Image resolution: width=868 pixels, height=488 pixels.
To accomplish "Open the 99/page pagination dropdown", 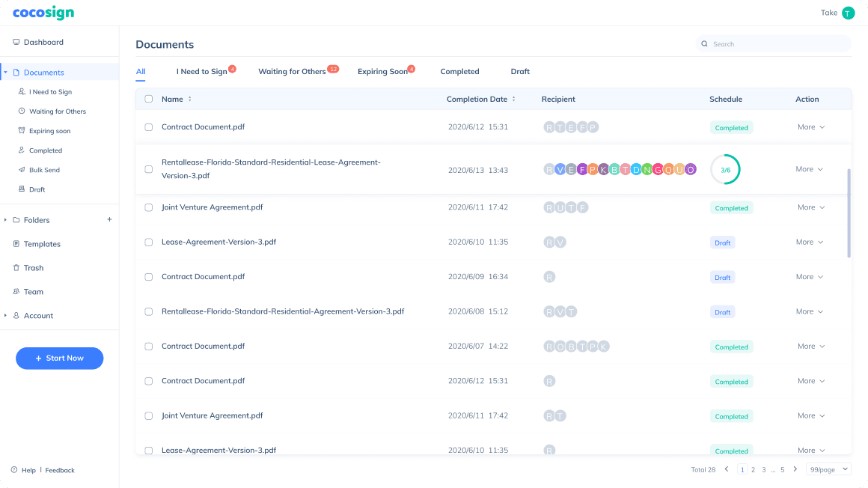I will click(829, 469).
